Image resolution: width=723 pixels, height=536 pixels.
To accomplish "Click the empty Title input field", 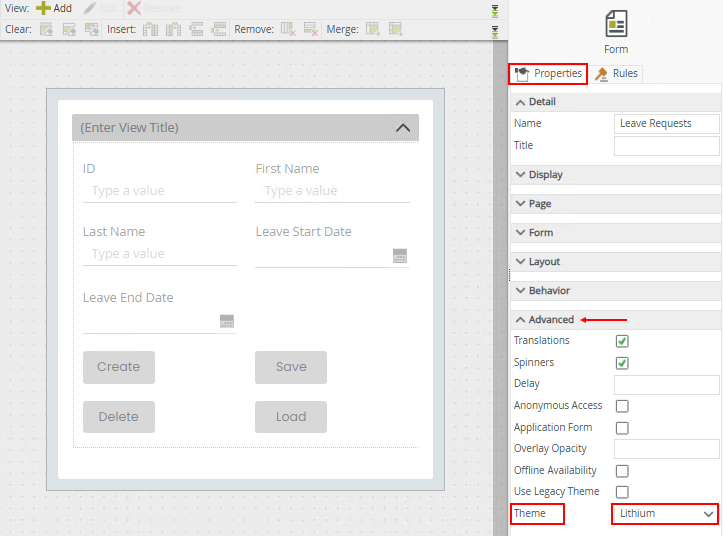I will 666,146.
